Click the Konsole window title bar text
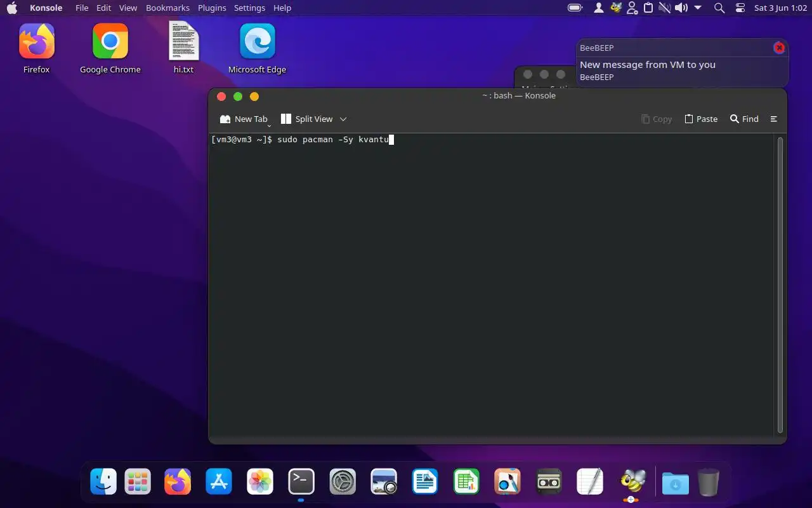Image resolution: width=812 pixels, height=508 pixels. click(518, 95)
